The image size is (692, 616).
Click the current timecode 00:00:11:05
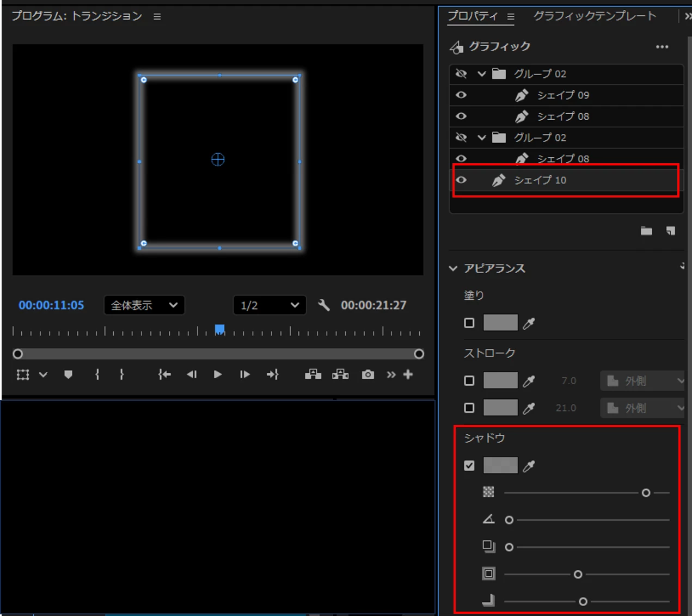[x=52, y=305]
